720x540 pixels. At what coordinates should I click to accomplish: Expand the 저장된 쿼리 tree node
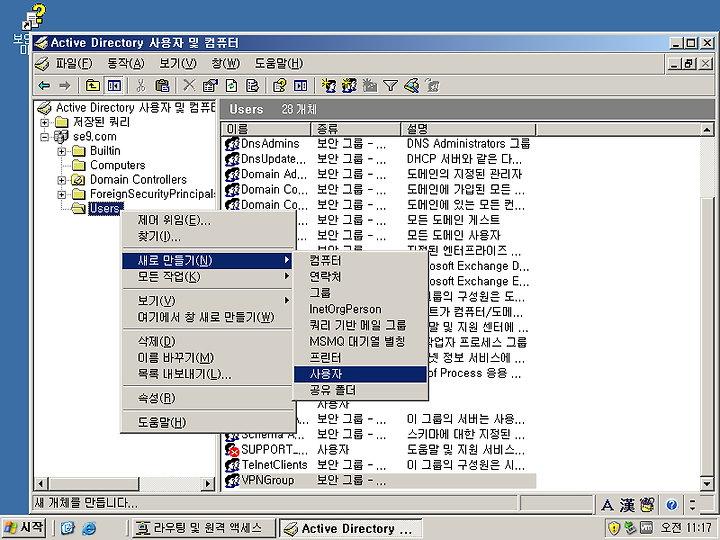pyautogui.click(x=45, y=122)
